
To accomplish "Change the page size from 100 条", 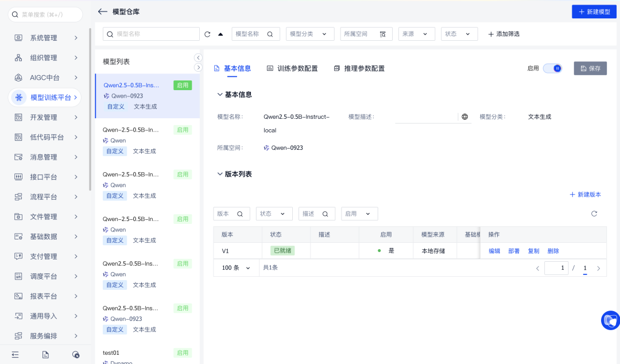I will pyautogui.click(x=236, y=268).
